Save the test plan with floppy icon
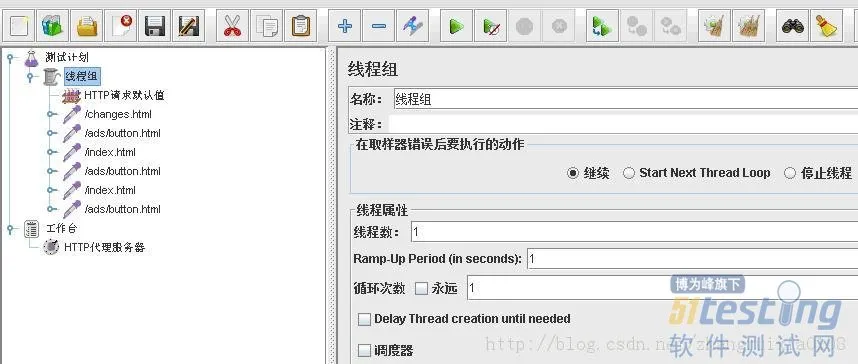Viewport: 858px width, 364px height. click(155, 26)
